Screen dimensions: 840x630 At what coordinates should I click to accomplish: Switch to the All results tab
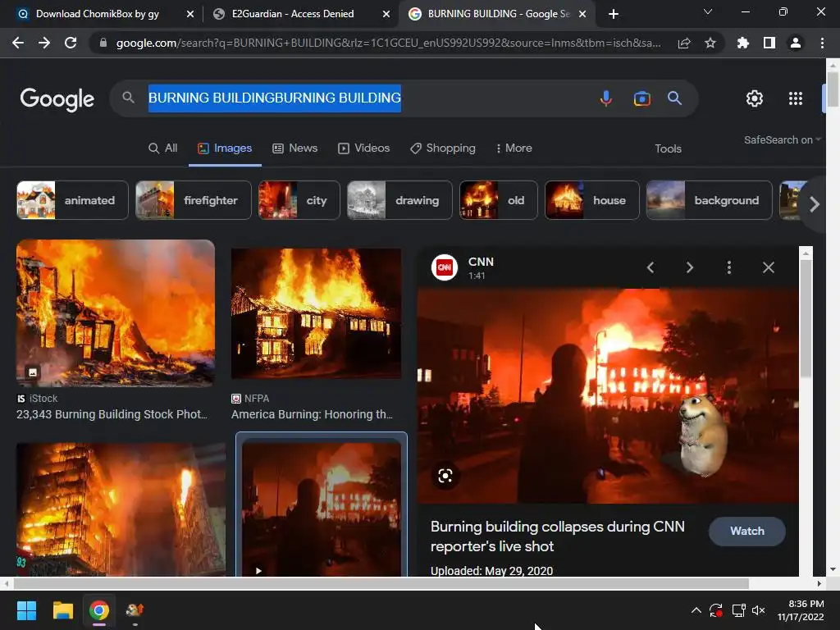(162, 148)
